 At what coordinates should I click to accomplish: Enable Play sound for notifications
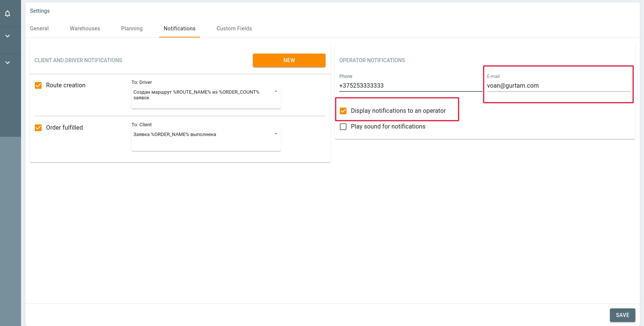click(x=343, y=127)
